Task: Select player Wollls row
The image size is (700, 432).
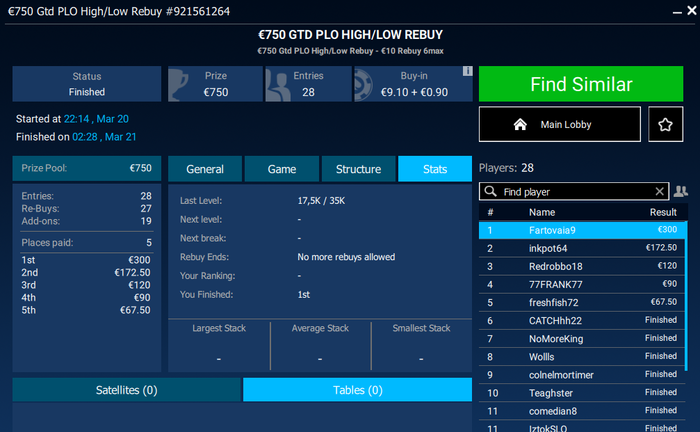Action: click(582, 357)
